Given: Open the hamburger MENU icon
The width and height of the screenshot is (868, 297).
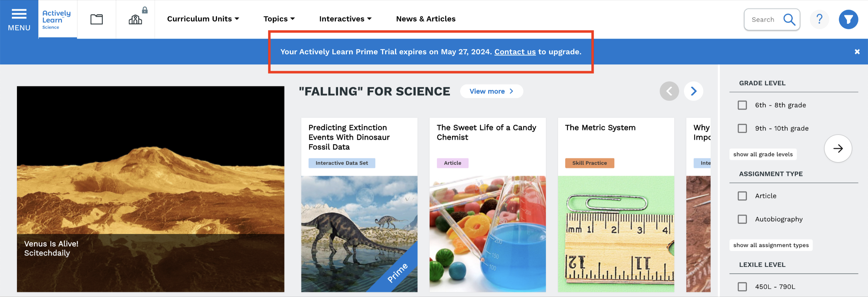Looking at the screenshot, I should [19, 19].
